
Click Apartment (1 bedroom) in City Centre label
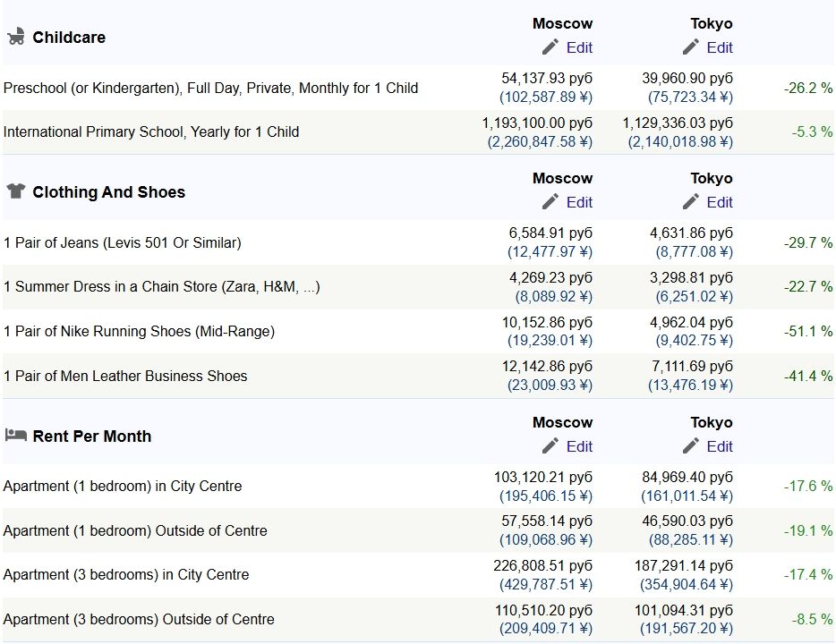pyautogui.click(x=122, y=487)
